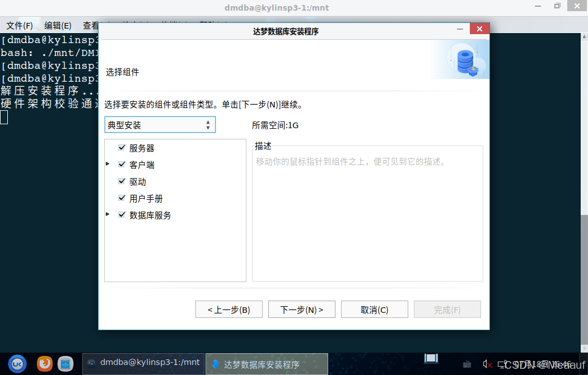
Task: Go back with 上一步(B) button
Action: click(x=228, y=310)
